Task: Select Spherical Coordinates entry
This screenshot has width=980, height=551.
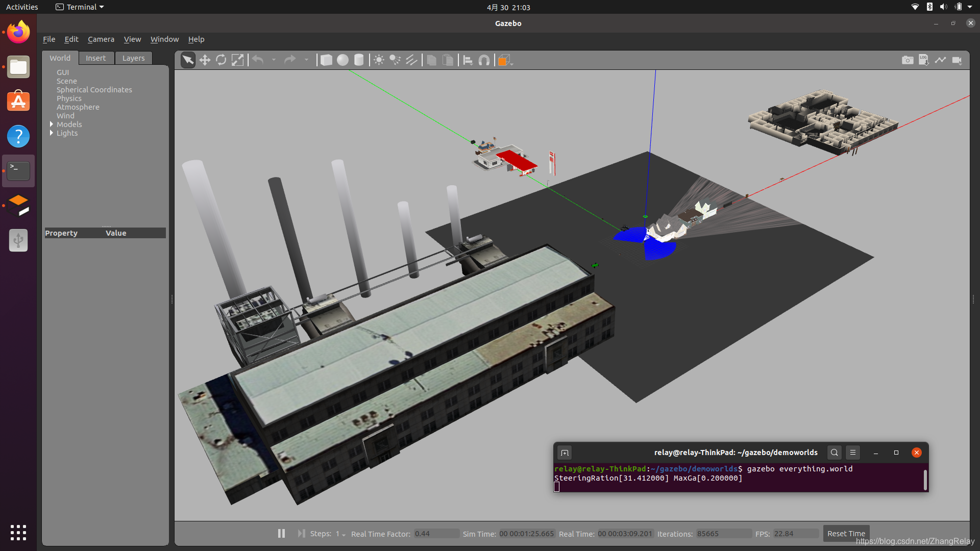Action: 94,90
